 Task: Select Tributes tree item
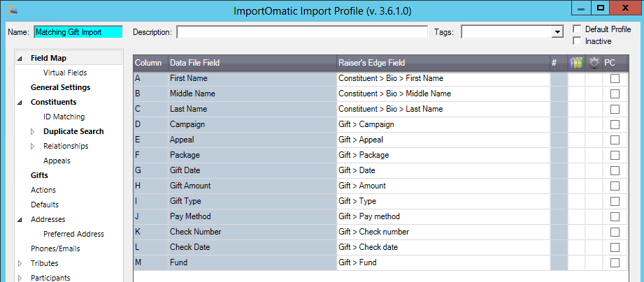click(44, 263)
